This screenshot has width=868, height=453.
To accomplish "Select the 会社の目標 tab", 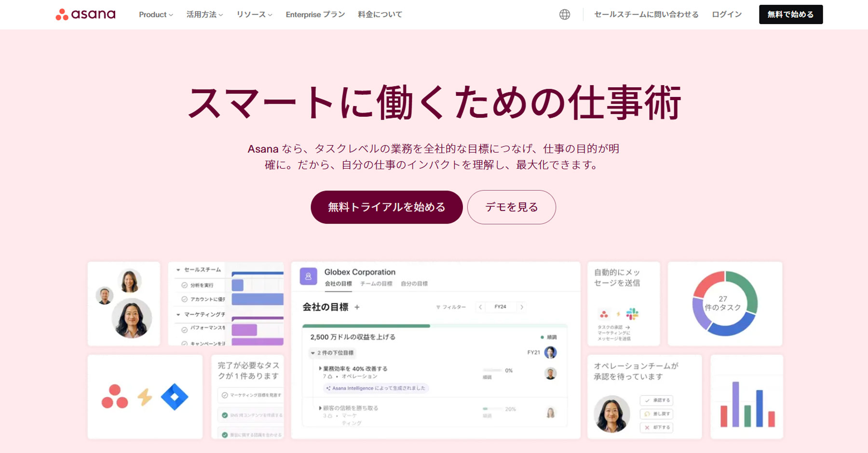I will tap(338, 284).
